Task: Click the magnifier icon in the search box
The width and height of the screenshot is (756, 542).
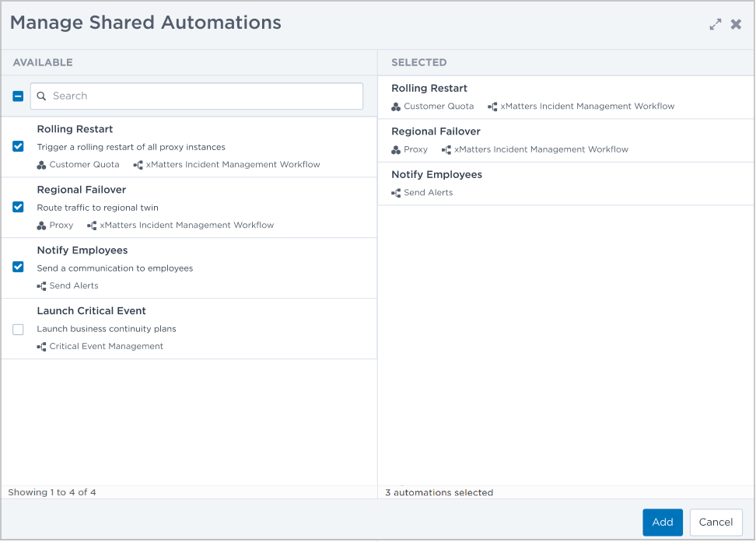Action: 41,96
